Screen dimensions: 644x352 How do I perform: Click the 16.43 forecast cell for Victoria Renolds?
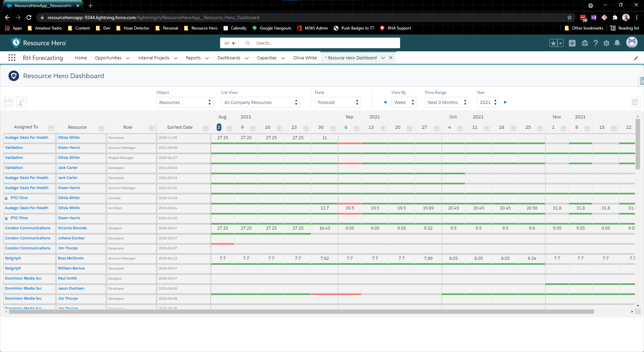click(x=324, y=228)
